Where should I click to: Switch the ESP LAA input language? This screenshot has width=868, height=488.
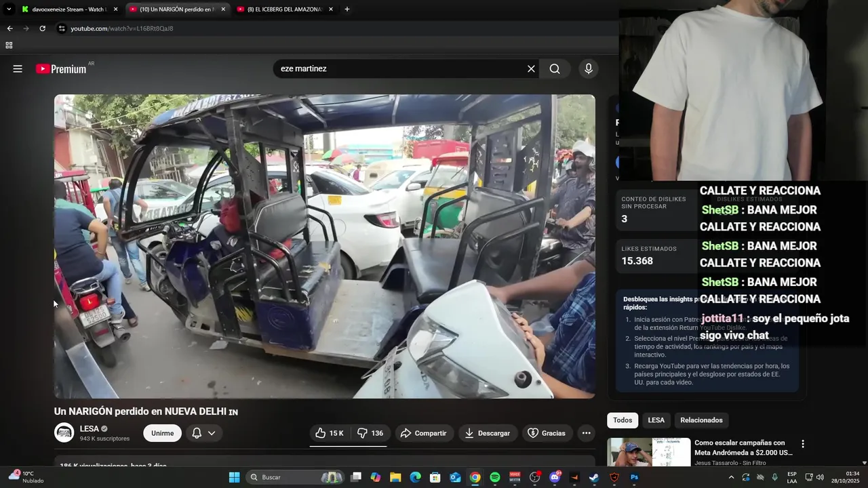[x=792, y=477]
